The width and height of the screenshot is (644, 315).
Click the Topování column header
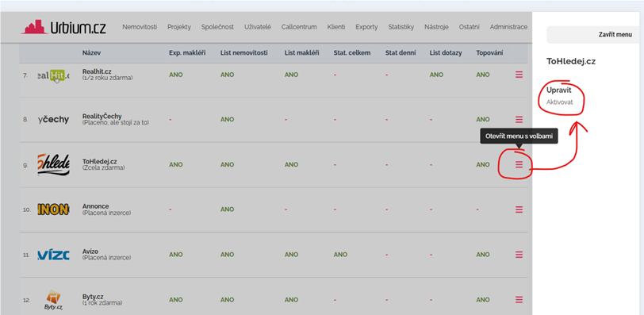(489, 53)
